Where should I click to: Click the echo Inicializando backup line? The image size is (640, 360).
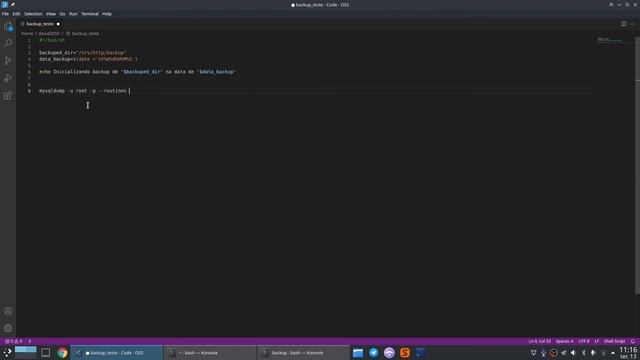pos(138,72)
